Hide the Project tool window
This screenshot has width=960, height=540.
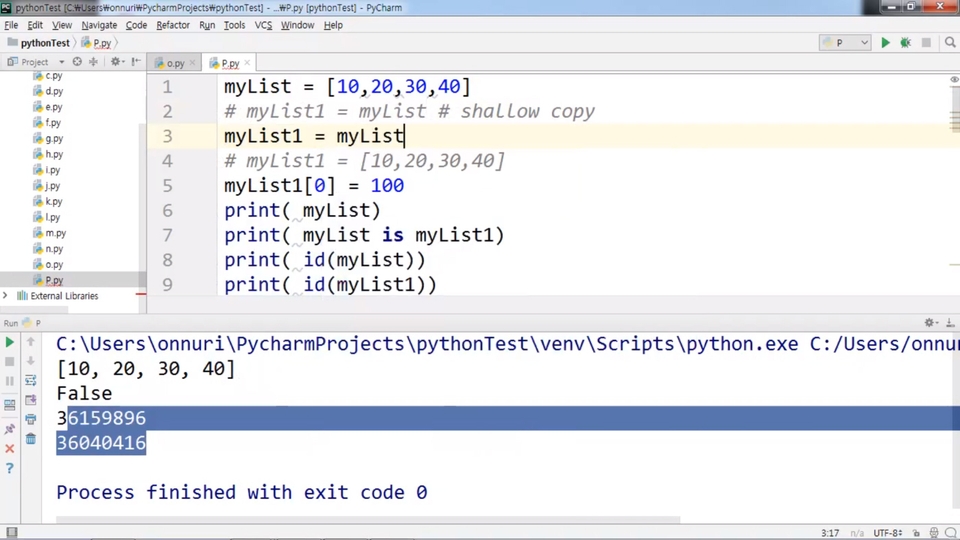136,61
